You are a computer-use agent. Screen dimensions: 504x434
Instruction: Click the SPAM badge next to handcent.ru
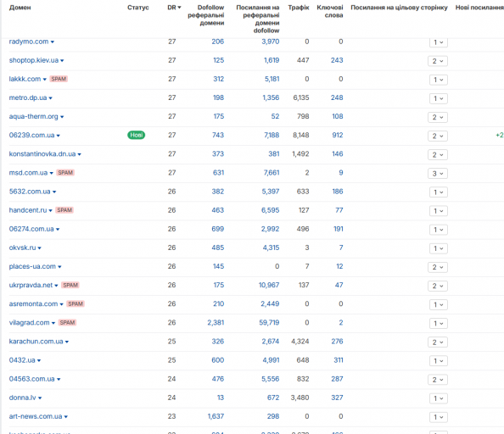64,210
